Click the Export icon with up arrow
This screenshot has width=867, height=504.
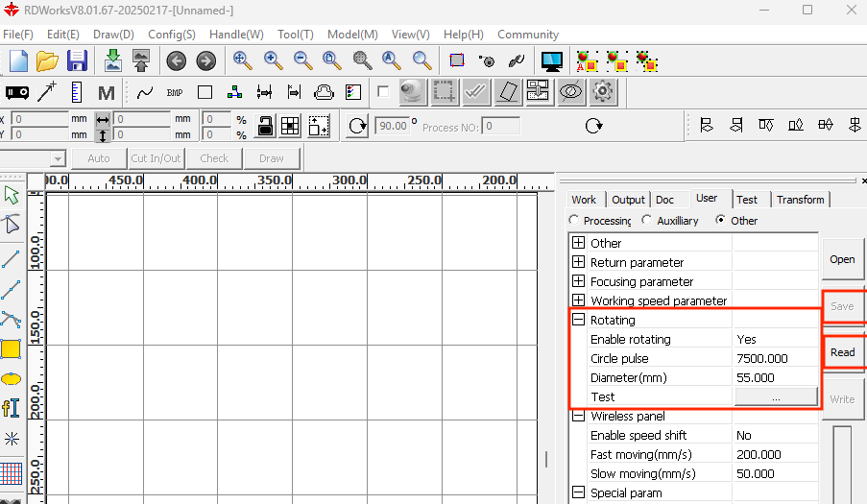click(141, 60)
